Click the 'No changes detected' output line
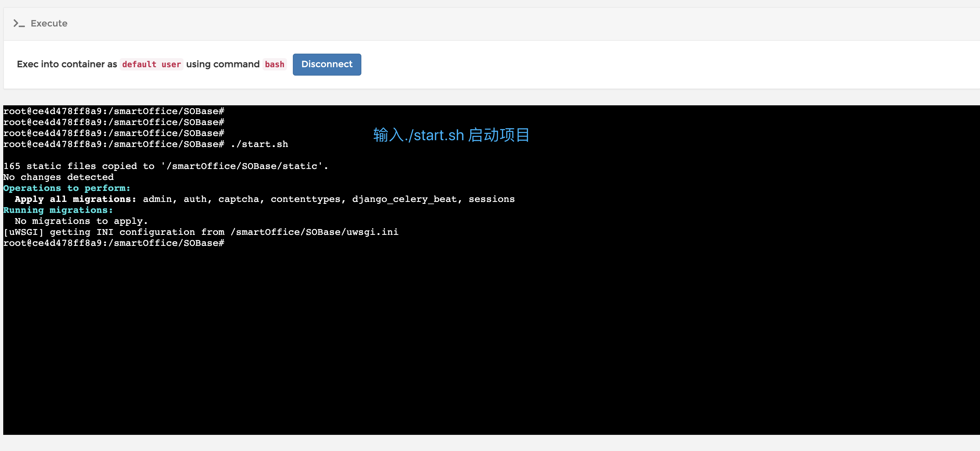This screenshot has width=980, height=451. (59, 177)
